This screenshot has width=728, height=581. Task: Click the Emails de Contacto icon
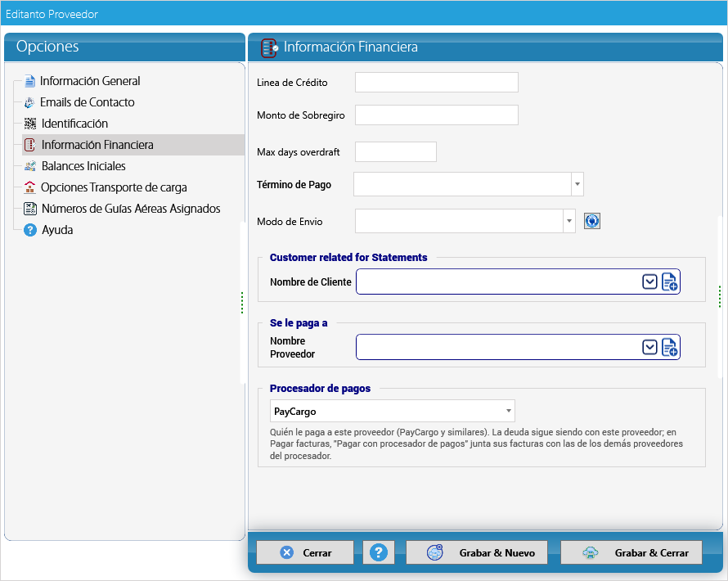click(29, 102)
